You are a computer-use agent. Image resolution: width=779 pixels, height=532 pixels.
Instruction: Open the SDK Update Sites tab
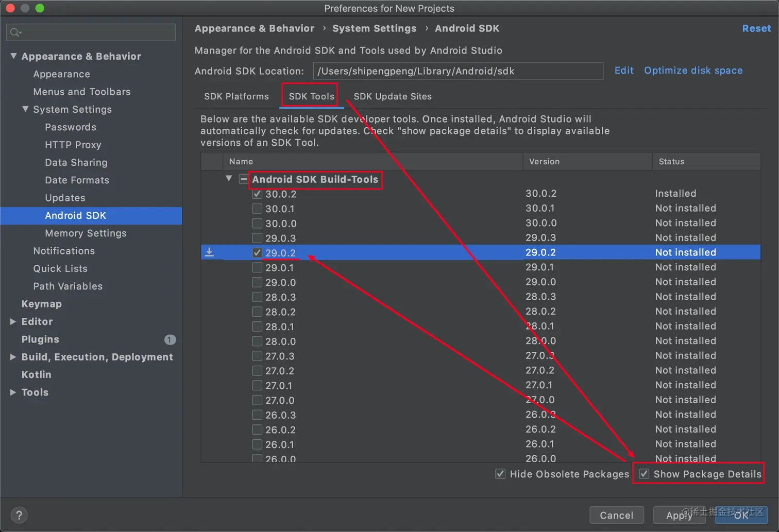click(x=393, y=96)
